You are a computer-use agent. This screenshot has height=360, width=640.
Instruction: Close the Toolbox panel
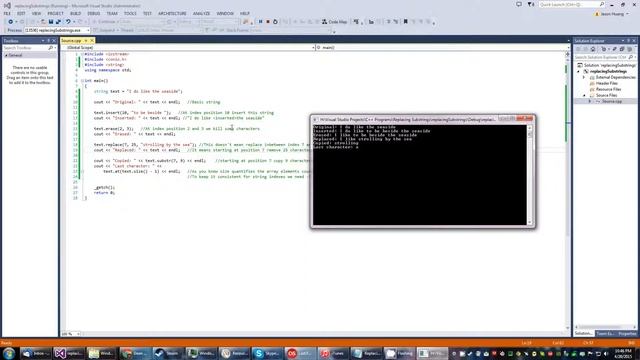[54, 41]
